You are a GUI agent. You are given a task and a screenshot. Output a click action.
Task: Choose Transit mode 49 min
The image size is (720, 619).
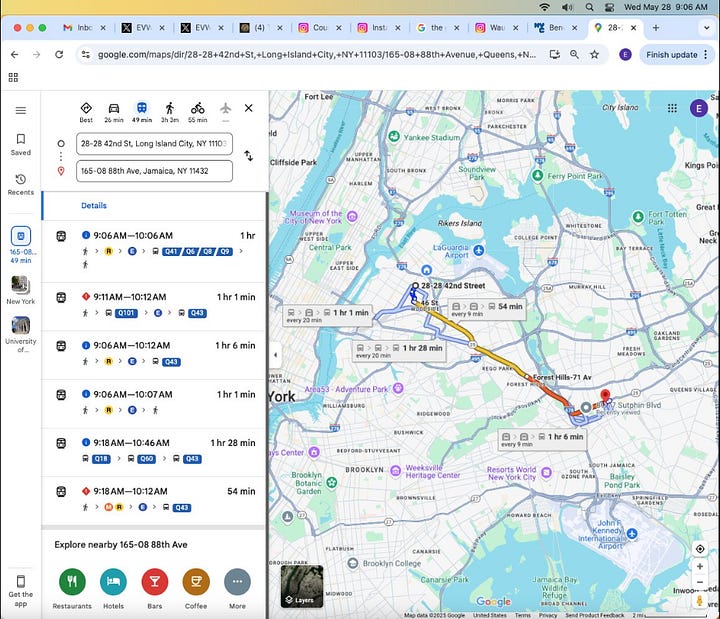point(142,113)
